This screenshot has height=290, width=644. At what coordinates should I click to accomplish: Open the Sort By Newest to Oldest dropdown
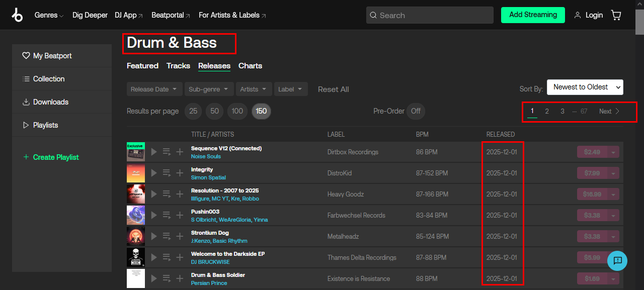(x=585, y=87)
